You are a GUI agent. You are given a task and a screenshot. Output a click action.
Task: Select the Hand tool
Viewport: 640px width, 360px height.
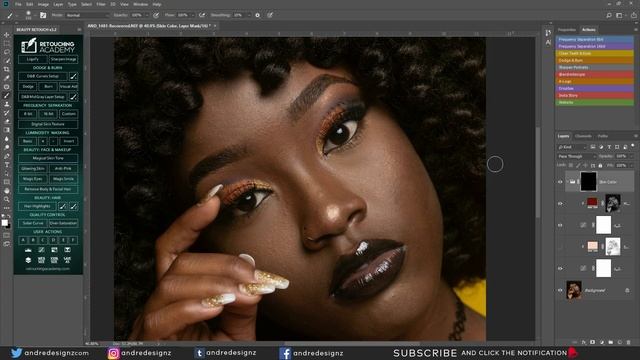[7, 191]
